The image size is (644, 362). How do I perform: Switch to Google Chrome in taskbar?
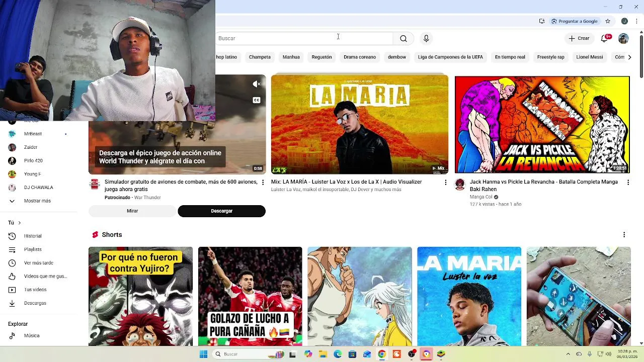(382, 354)
